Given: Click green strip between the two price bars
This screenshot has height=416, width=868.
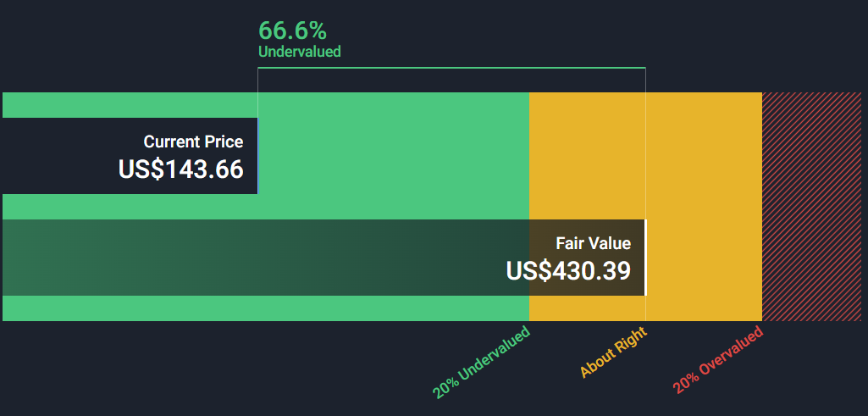Looking at the screenshot, I should coord(127,207).
